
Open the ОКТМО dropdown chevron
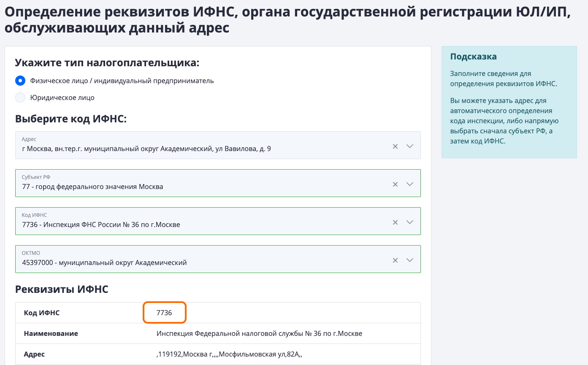pyautogui.click(x=409, y=260)
